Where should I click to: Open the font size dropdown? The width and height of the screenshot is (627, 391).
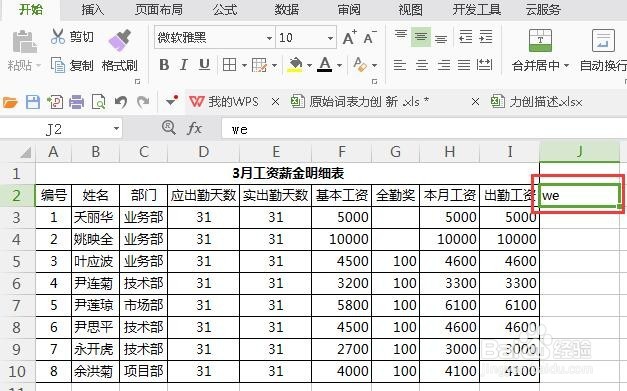pos(331,38)
